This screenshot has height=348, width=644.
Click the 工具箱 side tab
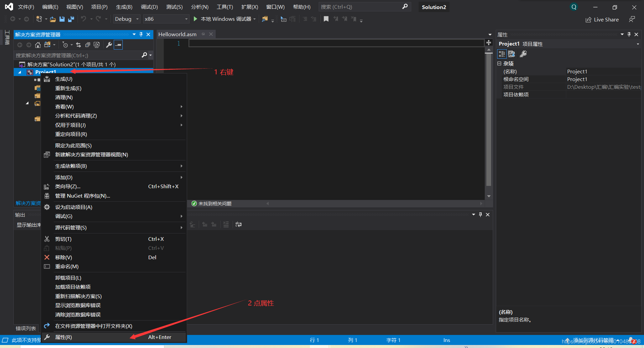tap(7, 38)
